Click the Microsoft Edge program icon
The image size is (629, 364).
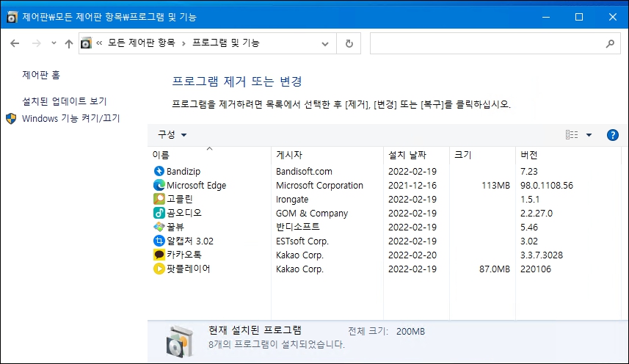159,185
